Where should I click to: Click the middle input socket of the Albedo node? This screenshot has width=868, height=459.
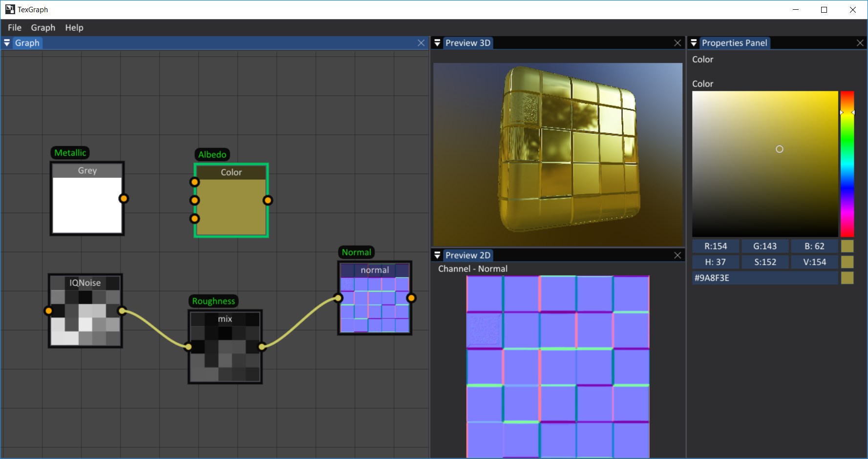pos(195,200)
